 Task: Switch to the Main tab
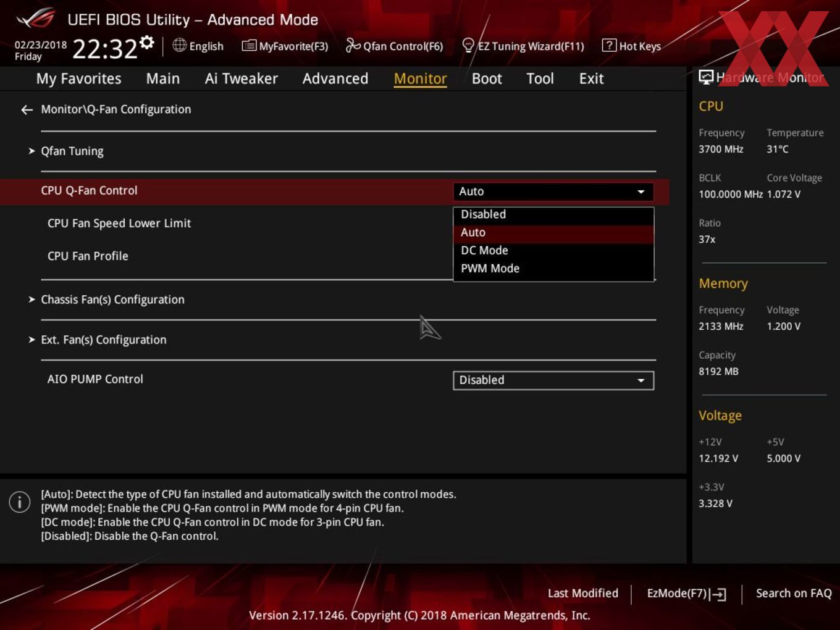point(163,78)
